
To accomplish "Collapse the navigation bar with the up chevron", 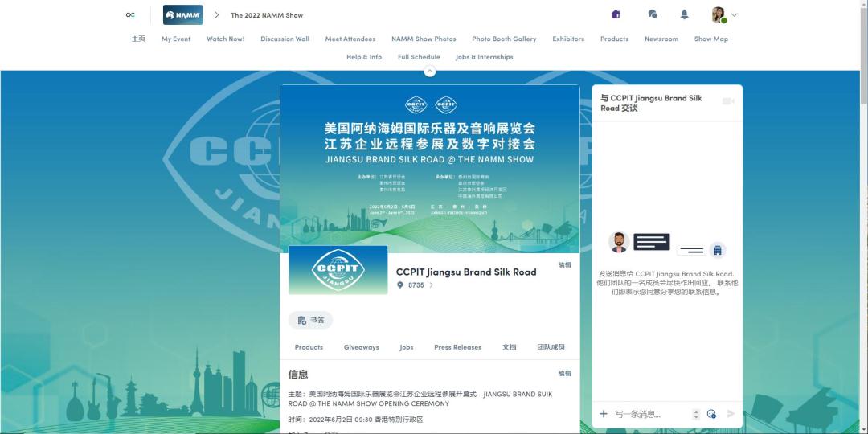I will (x=429, y=72).
